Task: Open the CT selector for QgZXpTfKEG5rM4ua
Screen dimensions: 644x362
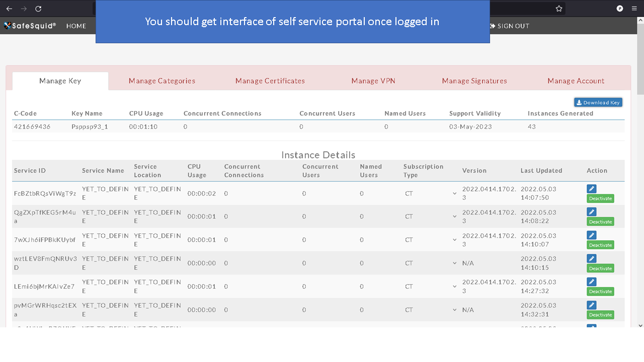Action: pyautogui.click(x=454, y=216)
